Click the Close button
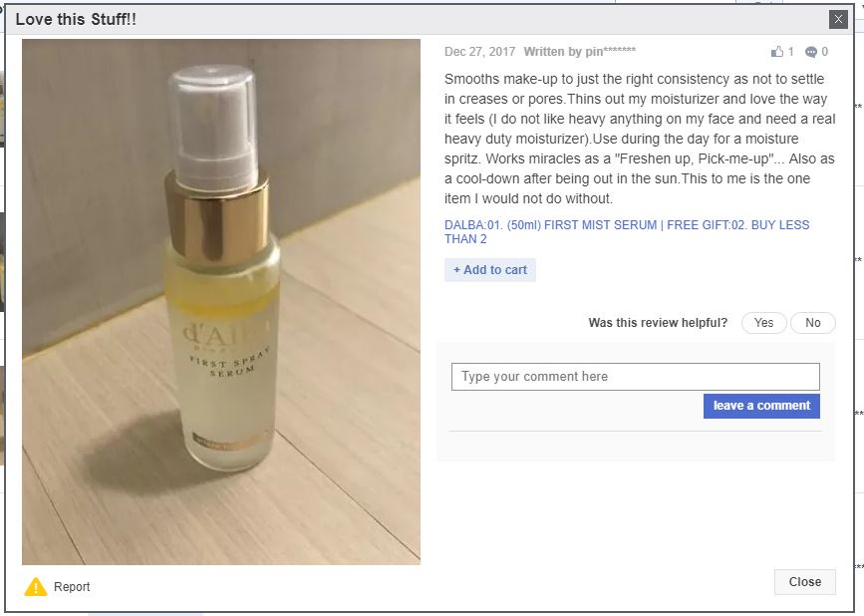 tap(804, 582)
